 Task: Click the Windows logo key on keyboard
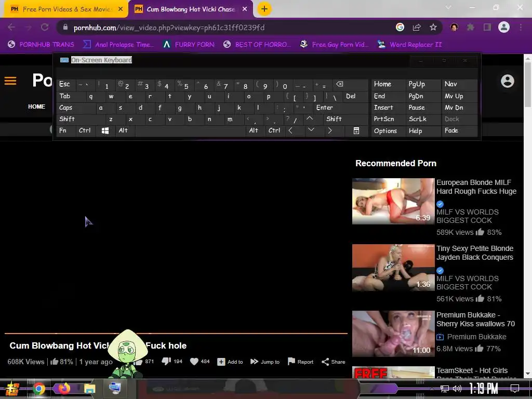pyautogui.click(x=105, y=130)
